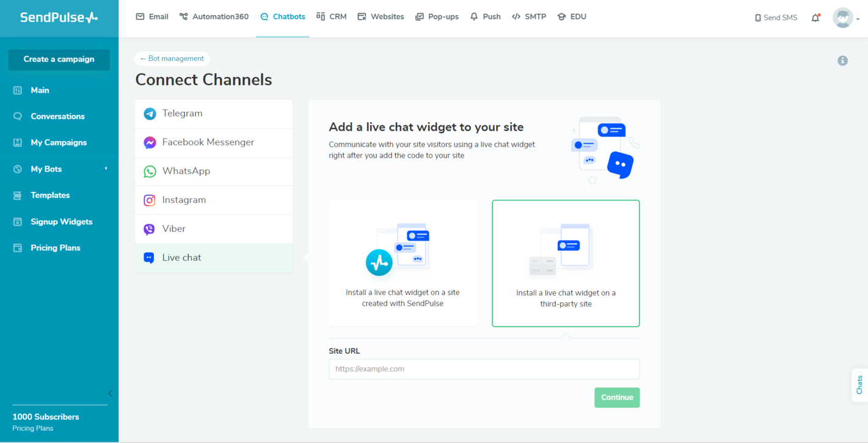Click the Main sidebar icon
This screenshot has height=443, width=868.
click(x=18, y=90)
